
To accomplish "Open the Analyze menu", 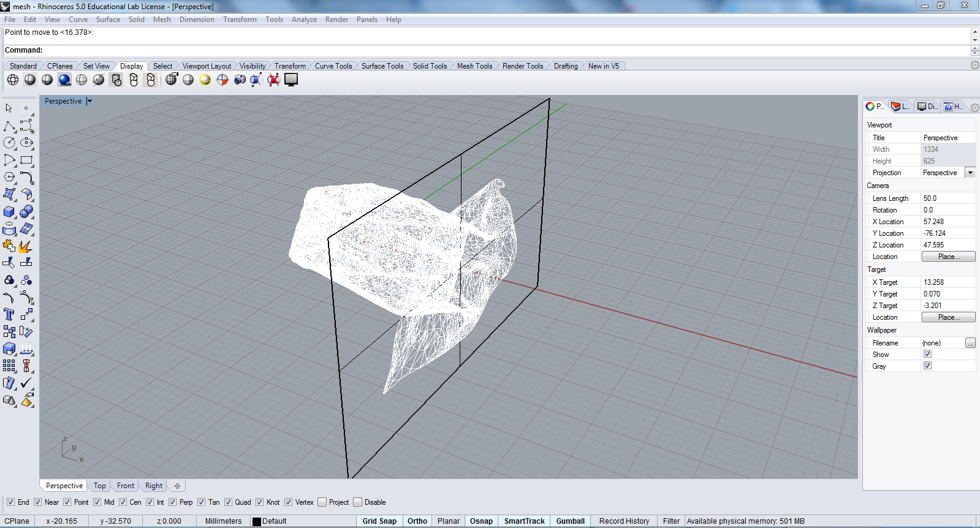I will click(304, 20).
